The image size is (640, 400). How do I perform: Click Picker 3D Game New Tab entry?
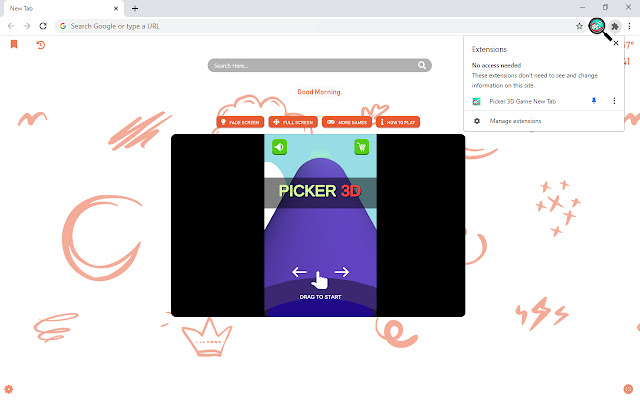[522, 101]
